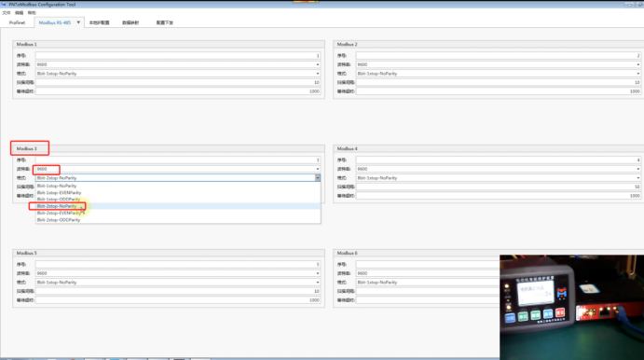This screenshot has width=644, height=360.
Task: Open Modbus 4 baud rate 9600 dropdown
Action: [x=499, y=169]
